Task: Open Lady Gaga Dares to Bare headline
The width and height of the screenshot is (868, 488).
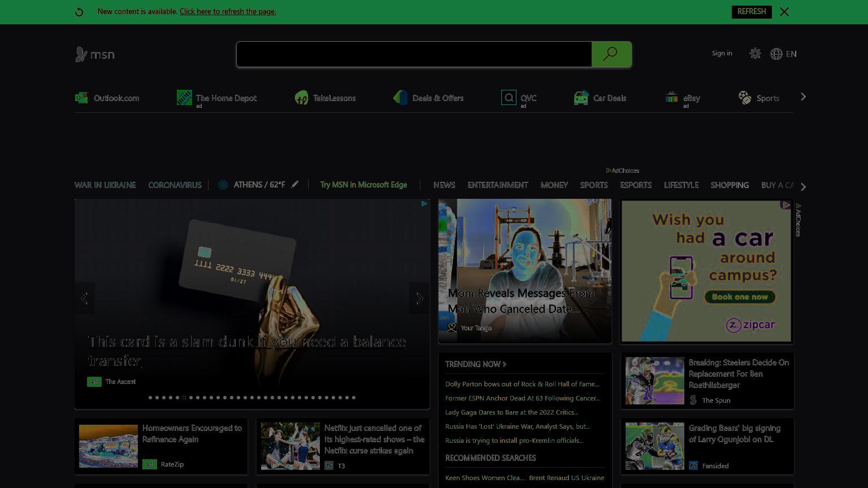Action: 511,412
